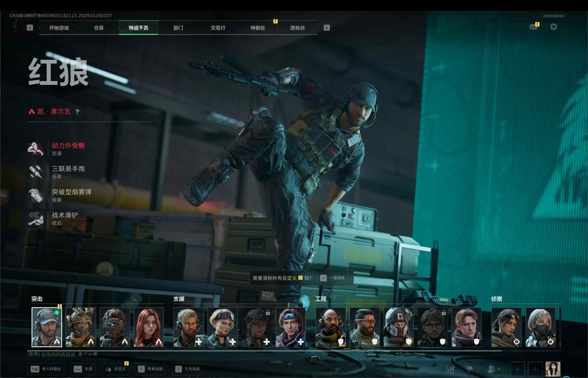The height and width of the screenshot is (378, 588).
Task: Click the E key next-tab icon
Action: tap(327, 28)
